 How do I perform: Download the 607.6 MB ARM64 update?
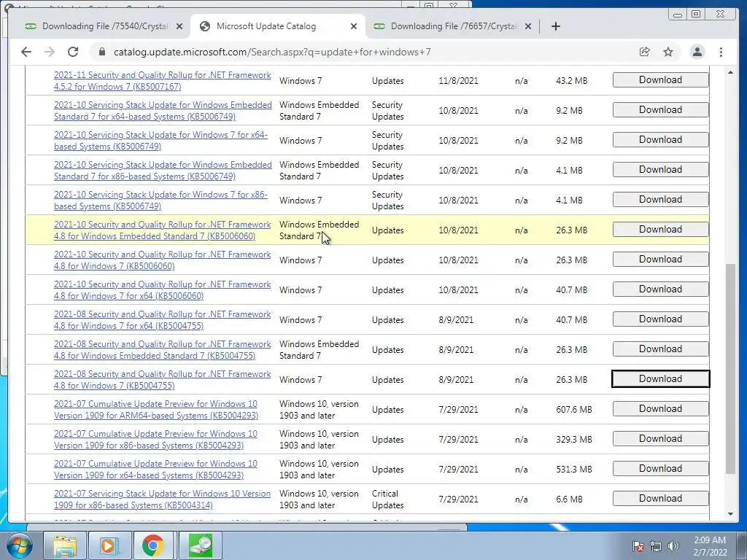coord(660,409)
